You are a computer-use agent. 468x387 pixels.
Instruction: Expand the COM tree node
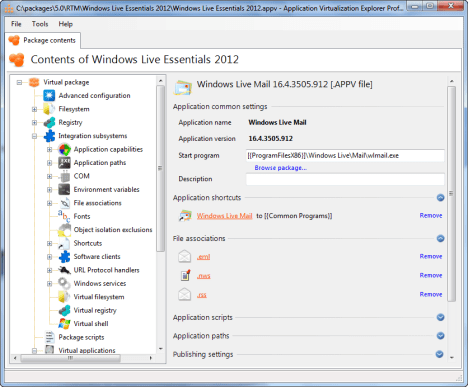pos(49,176)
